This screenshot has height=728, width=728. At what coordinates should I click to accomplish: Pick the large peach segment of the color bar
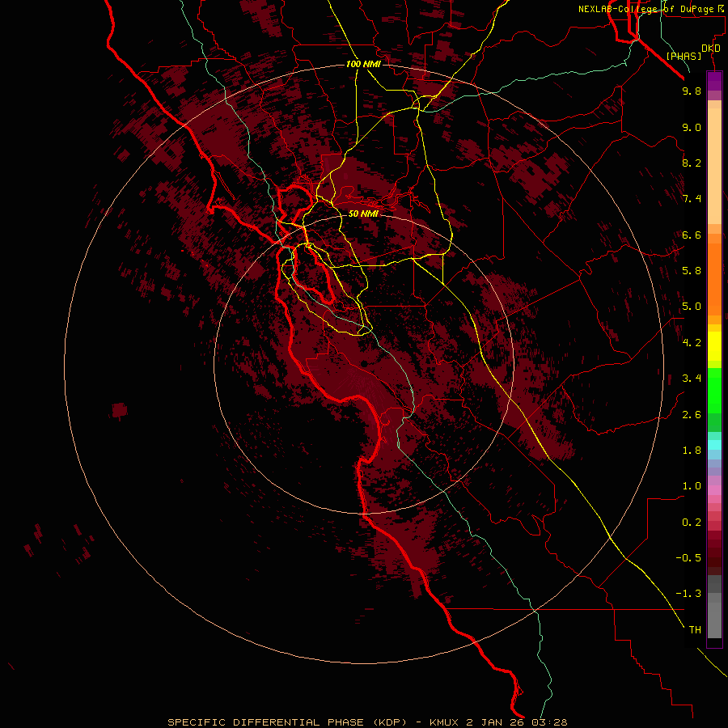tap(714, 166)
